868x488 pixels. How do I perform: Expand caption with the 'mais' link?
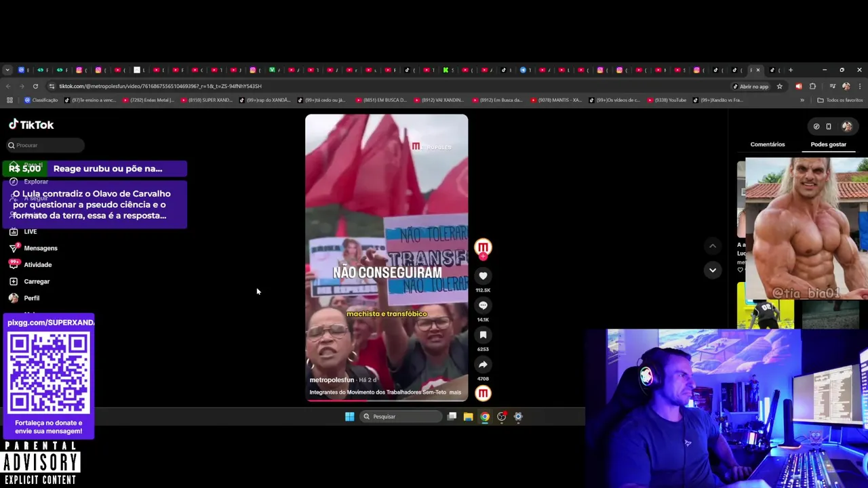point(455,392)
